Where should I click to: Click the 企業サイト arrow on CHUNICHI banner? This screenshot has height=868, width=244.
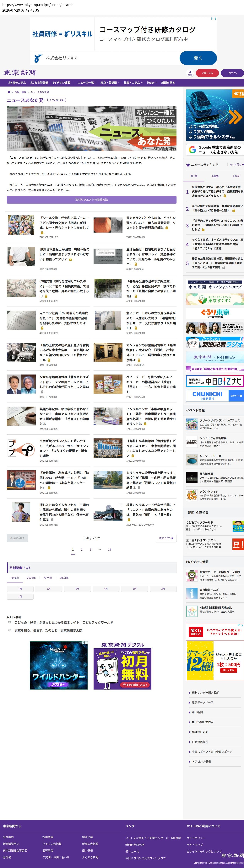point(241,396)
